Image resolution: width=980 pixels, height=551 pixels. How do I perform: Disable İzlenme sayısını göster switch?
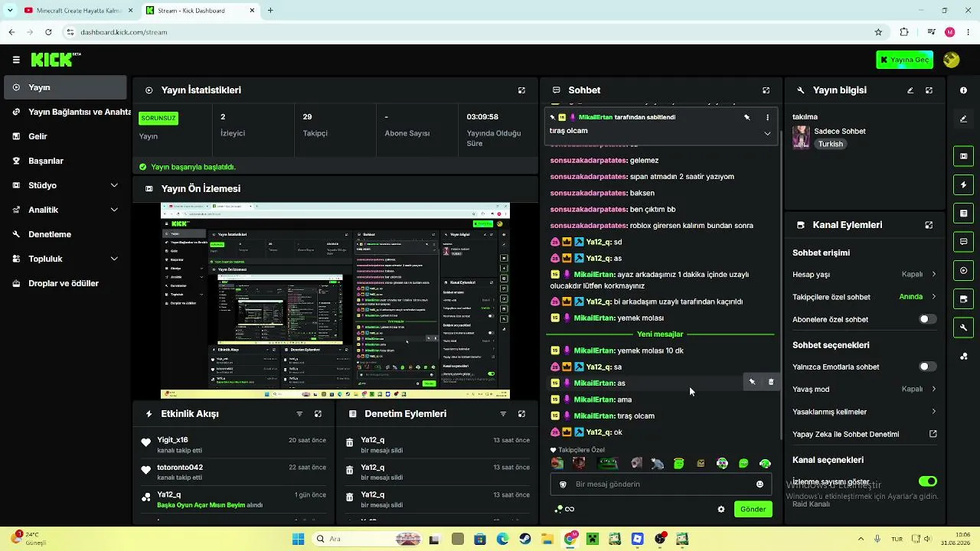click(x=927, y=481)
